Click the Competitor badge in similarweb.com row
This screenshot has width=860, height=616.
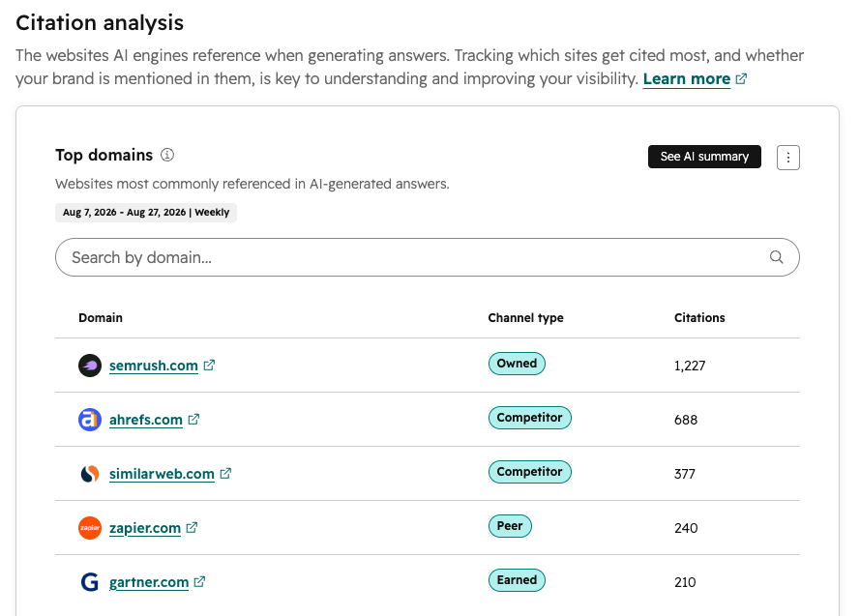[530, 473]
